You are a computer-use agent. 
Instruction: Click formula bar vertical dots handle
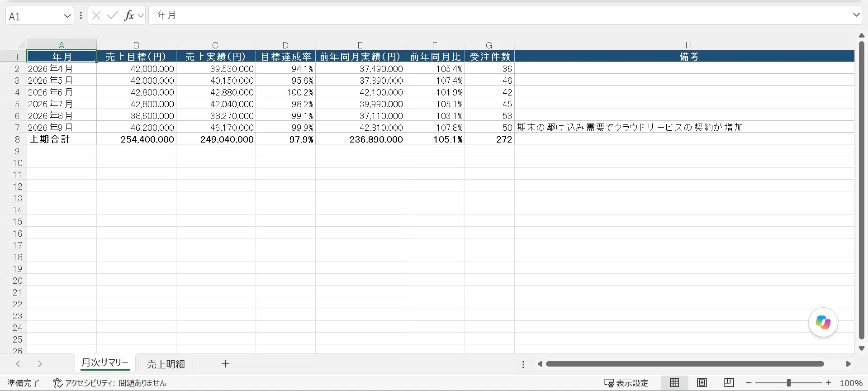tap(81, 15)
